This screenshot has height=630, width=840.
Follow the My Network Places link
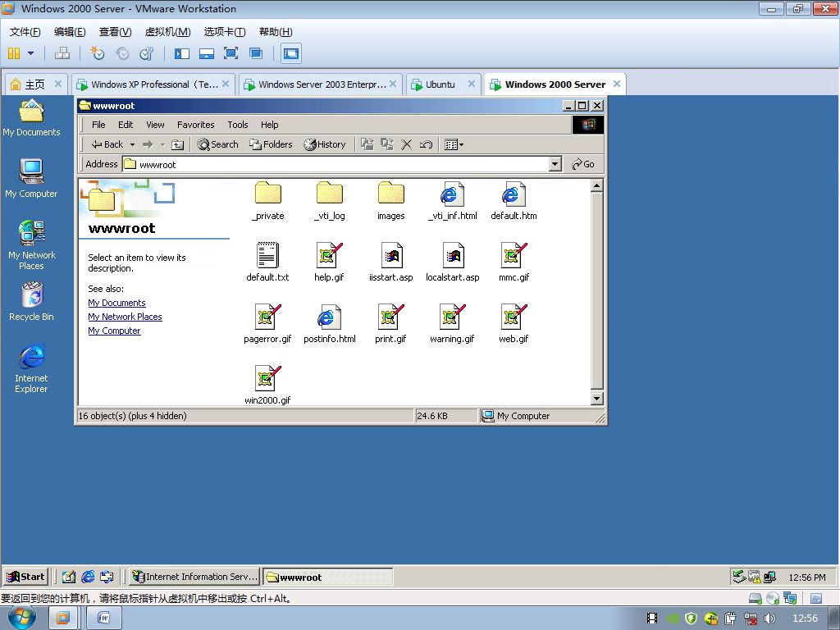(125, 317)
